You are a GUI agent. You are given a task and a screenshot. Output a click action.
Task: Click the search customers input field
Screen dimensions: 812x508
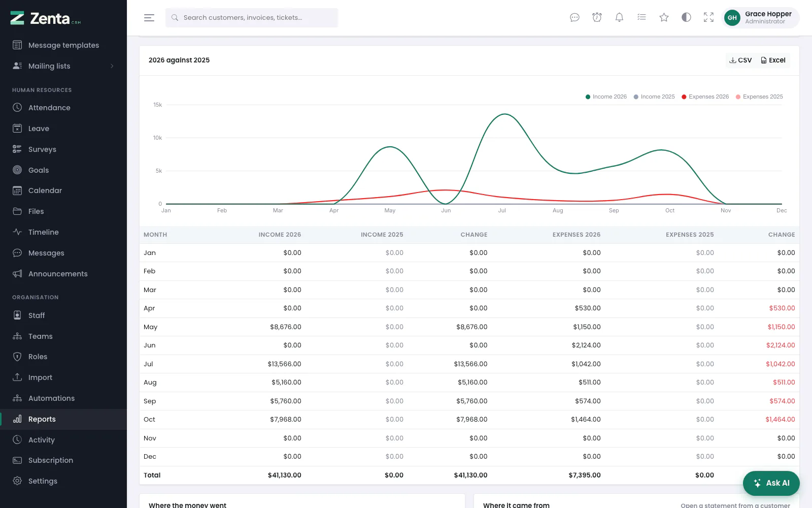click(x=252, y=18)
